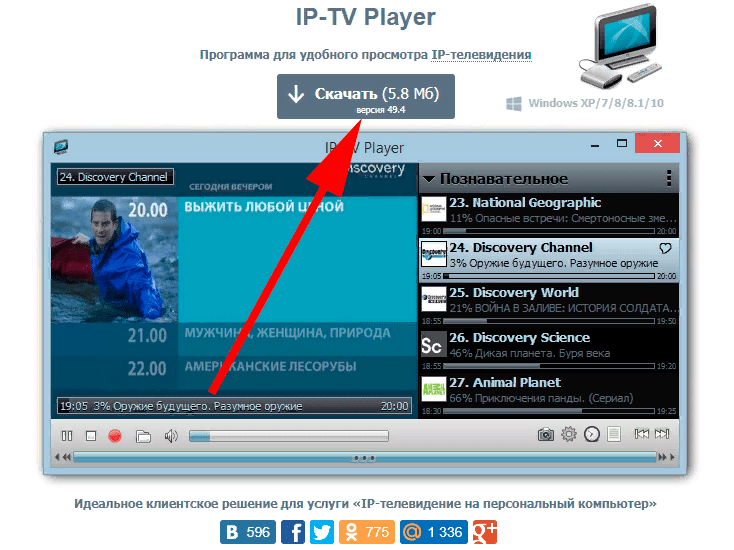Switch to previous channel
The image size is (734, 550).
641,434
